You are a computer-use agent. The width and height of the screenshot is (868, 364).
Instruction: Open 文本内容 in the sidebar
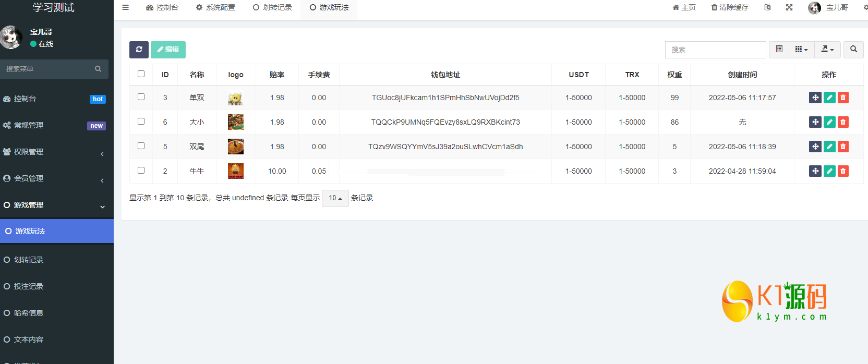(x=56, y=339)
